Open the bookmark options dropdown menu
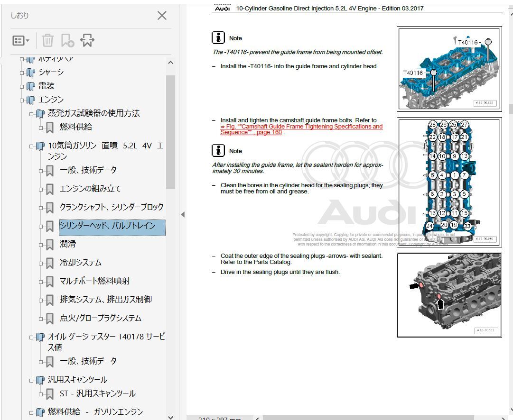The width and height of the screenshot is (513, 420). [x=21, y=40]
